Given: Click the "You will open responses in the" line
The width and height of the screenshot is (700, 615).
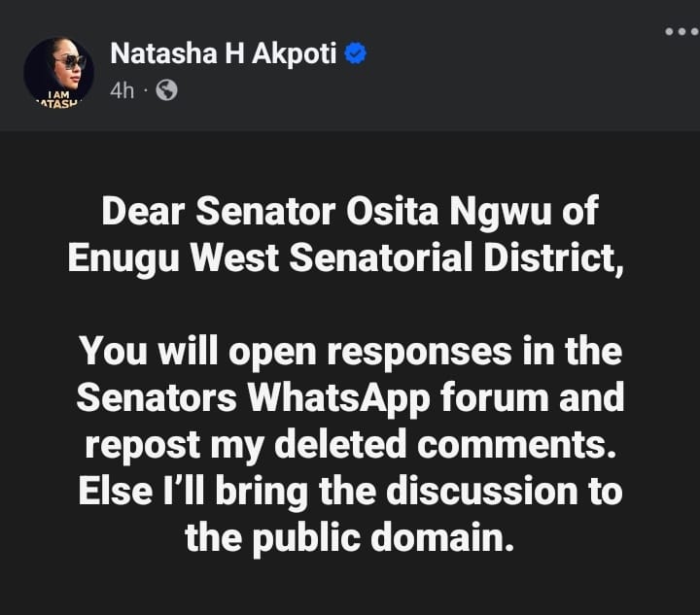Looking at the screenshot, I should [349, 351].
